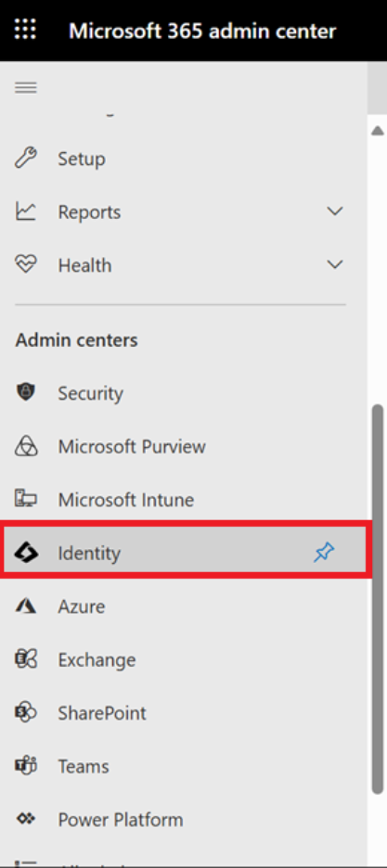387x868 pixels.
Task: Open the Microsoft Intune admin center
Action: click(x=183, y=499)
